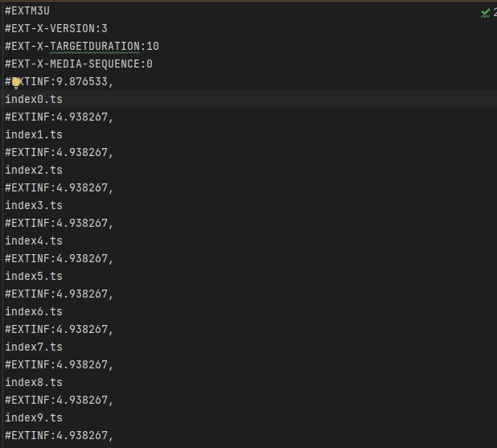Click the index9.ts segment entry

(x=34, y=418)
